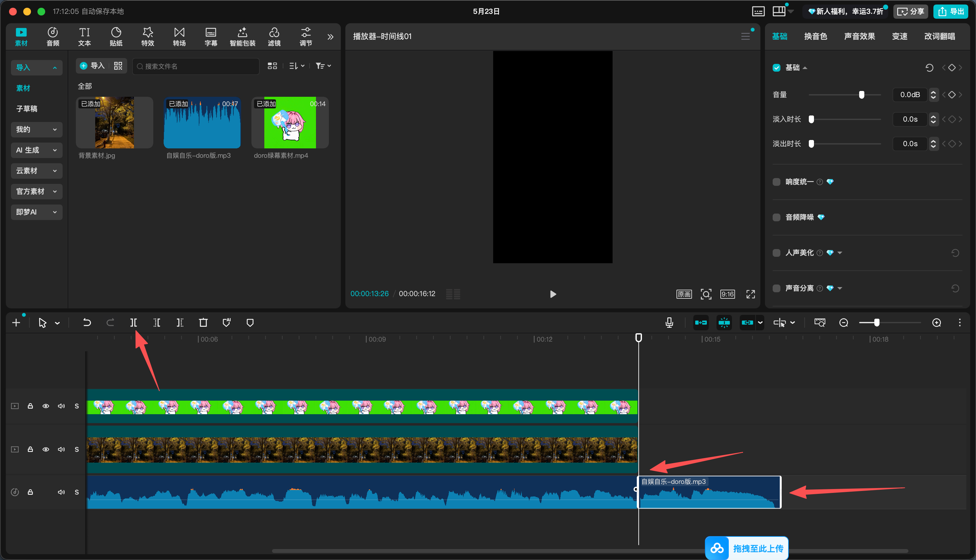Click the delete right of playhead tool
Screen dimensions: 976x560
click(180, 323)
